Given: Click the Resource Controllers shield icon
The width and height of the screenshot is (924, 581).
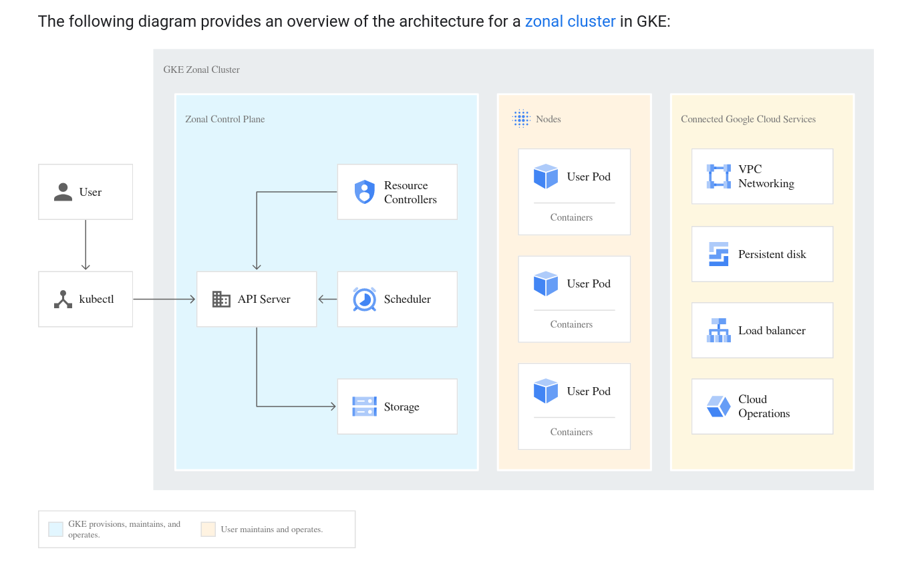Looking at the screenshot, I should coord(364,192).
